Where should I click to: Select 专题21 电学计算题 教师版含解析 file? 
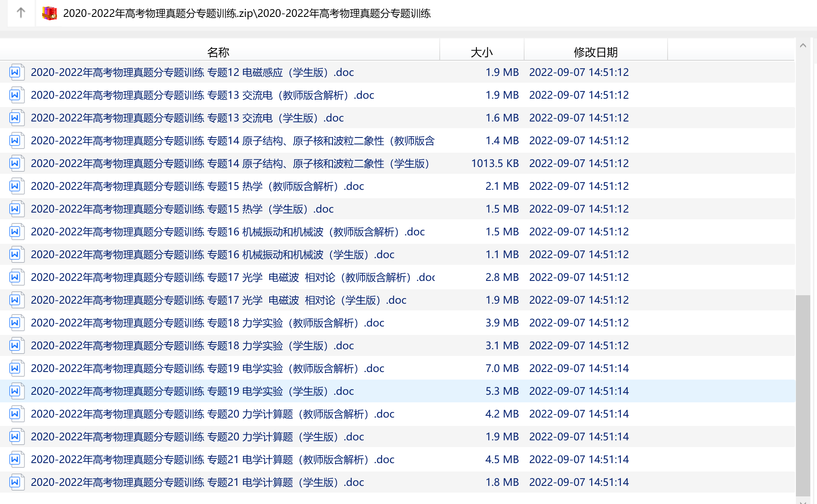(213, 460)
